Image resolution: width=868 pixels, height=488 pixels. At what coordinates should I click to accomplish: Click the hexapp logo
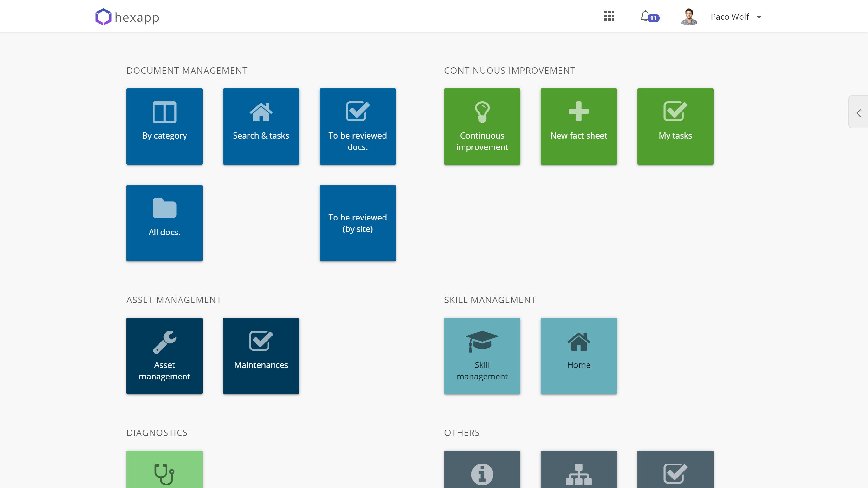[x=127, y=17]
